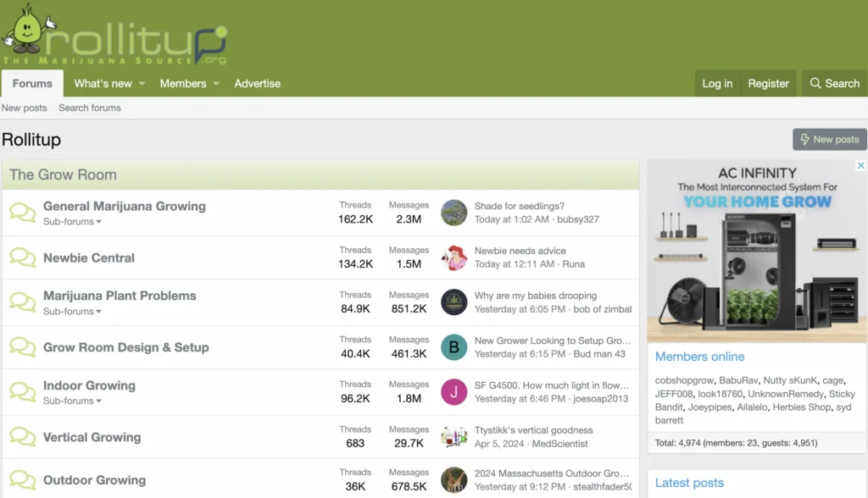Click the Log in button
The image size is (868, 498).
click(717, 83)
